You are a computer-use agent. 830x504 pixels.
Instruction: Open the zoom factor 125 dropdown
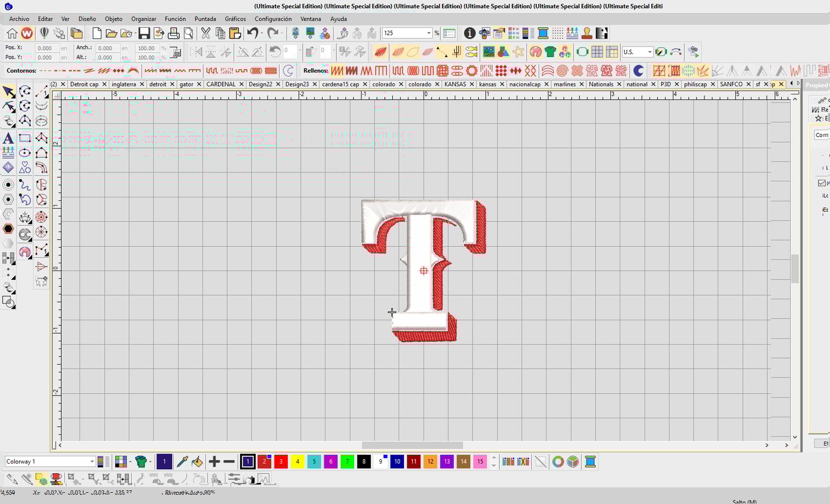(x=428, y=33)
